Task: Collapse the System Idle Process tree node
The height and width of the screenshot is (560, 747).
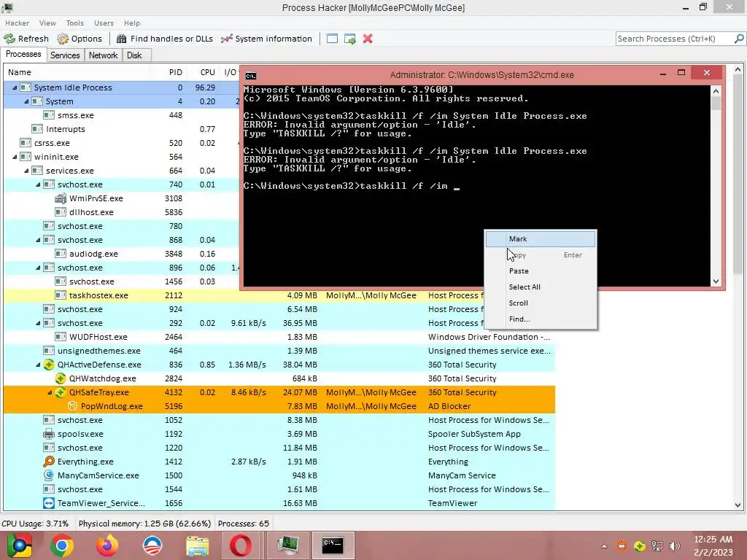Action: point(15,87)
